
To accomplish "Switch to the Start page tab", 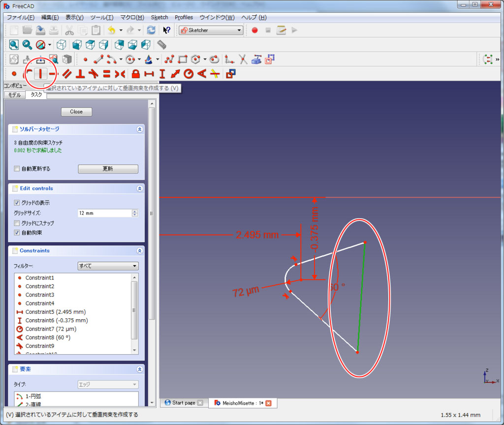I will tap(184, 403).
